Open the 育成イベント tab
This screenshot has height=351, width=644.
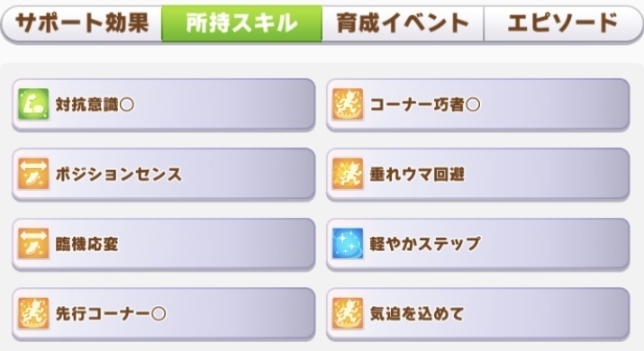point(403,23)
